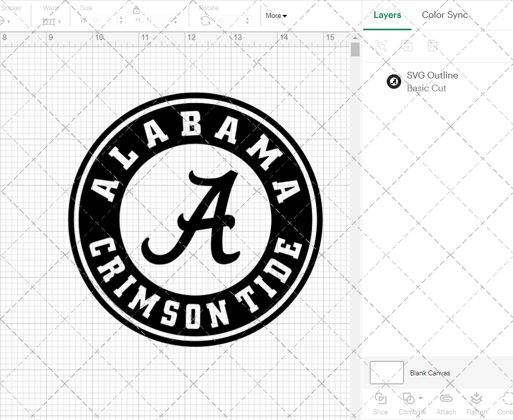Select the Flatten tool
The width and height of the screenshot is (513, 420).
click(x=476, y=404)
